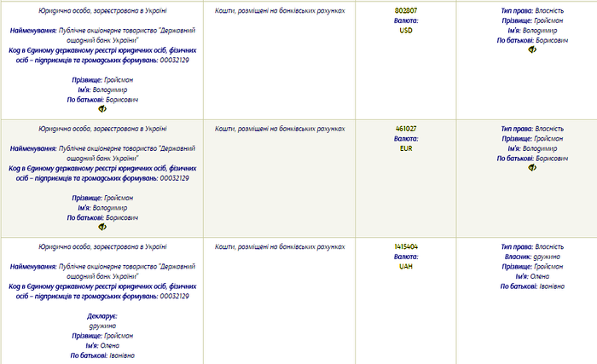Viewport: 597px width, 364px height.
Task: Select the UAH currency label
Action: click(406, 267)
